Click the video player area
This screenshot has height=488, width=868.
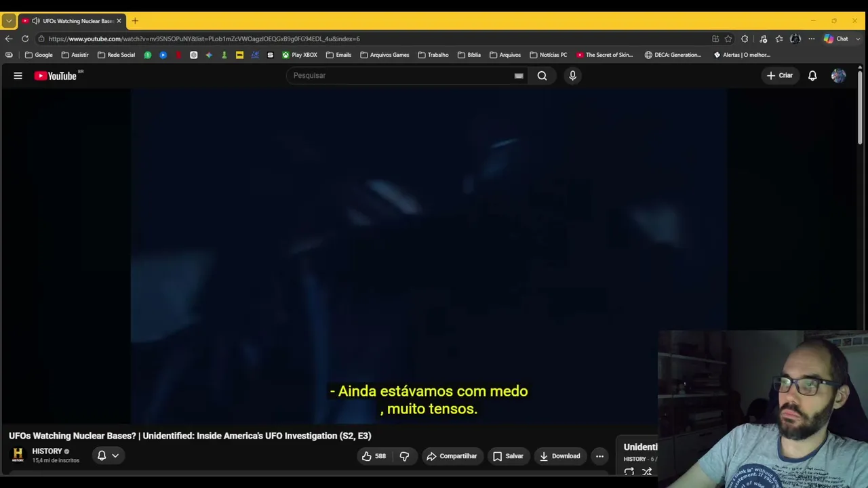(x=429, y=256)
